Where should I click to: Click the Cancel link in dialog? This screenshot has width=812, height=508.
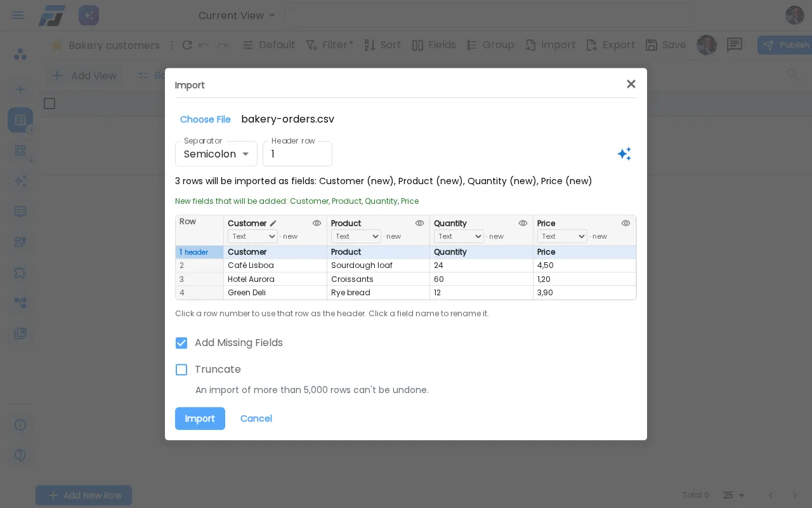[256, 418]
